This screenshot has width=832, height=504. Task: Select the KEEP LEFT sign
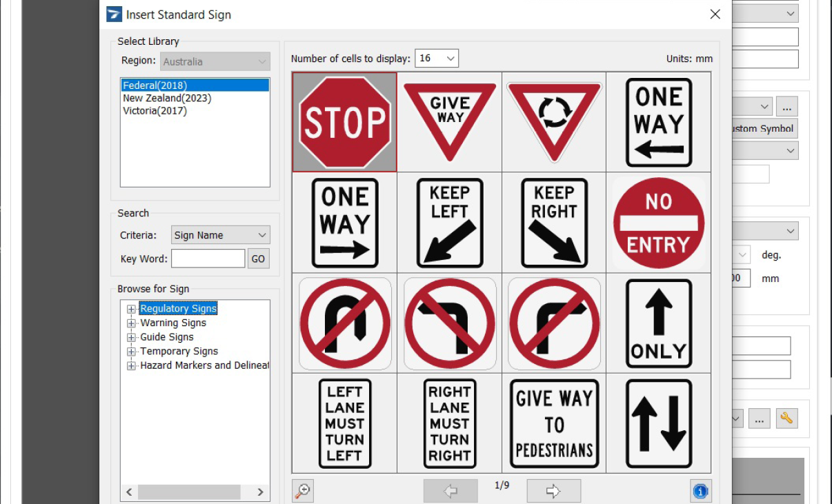449,222
